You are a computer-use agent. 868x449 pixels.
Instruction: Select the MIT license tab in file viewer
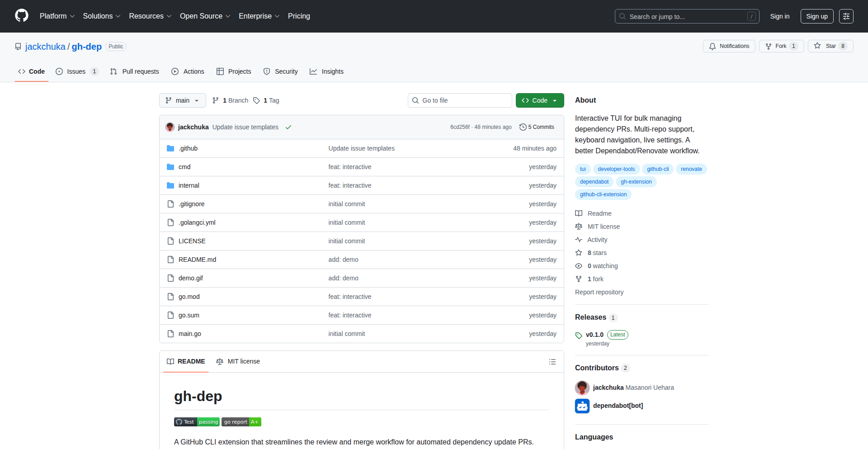coord(238,362)
